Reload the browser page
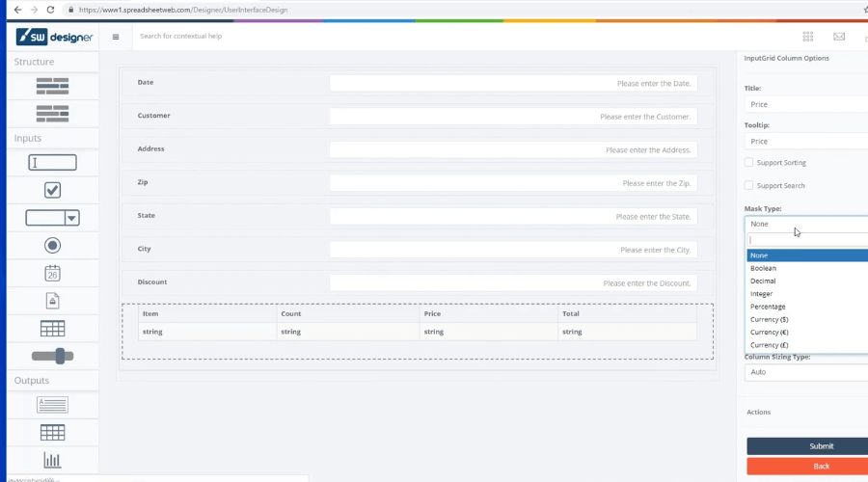Viewport: 868px width, 482px height. pos(50,10)
